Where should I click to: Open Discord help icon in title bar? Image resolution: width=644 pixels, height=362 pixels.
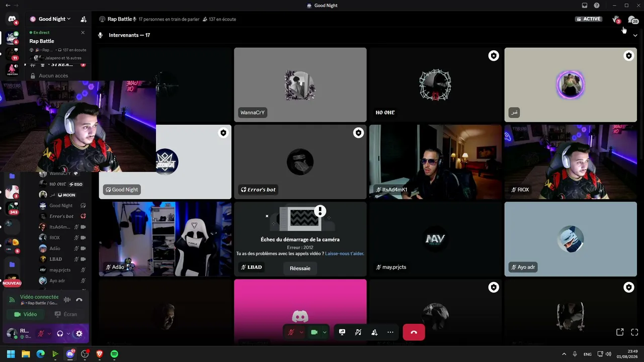coord(596,6)
